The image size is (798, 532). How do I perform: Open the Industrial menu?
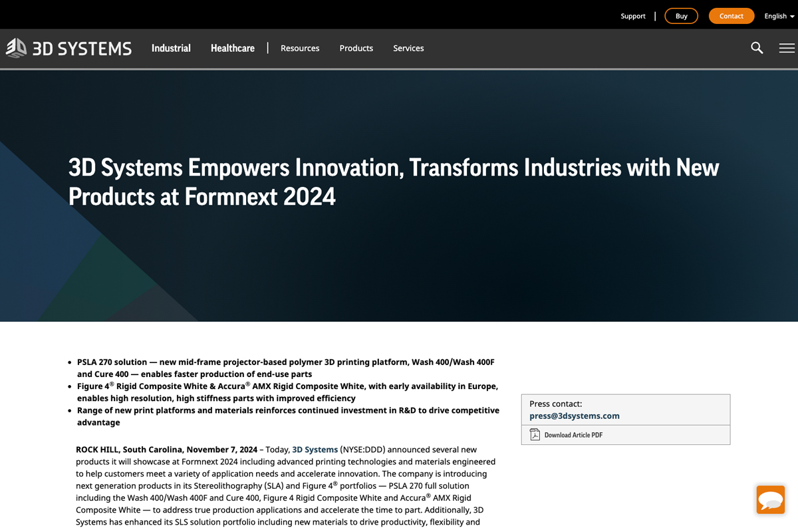tap(171, 48)
